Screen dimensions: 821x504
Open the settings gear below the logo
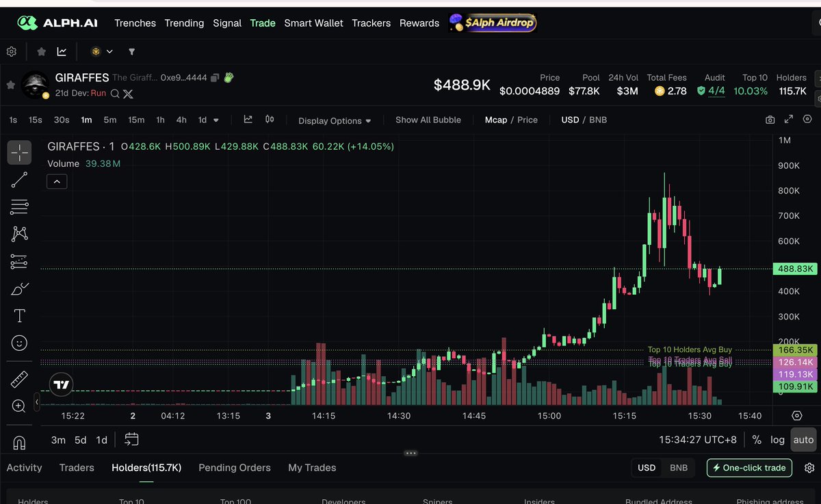click(x=11, y=51)
